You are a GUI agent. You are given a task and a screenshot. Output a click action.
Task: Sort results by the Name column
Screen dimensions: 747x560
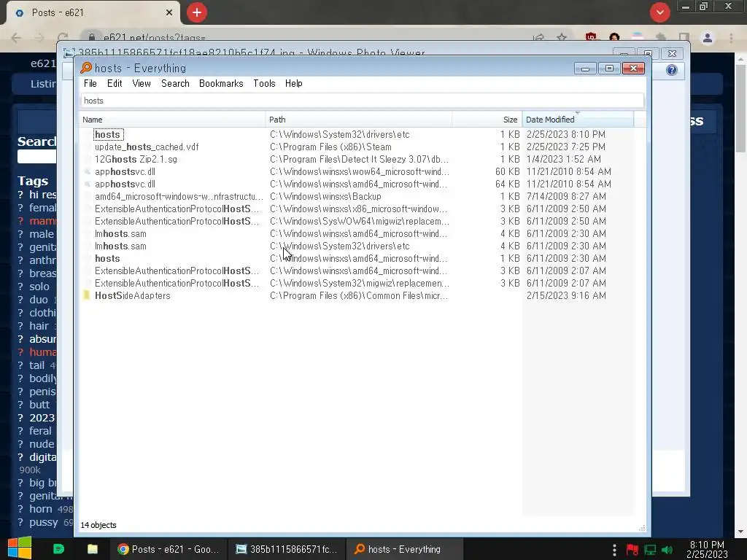(172, 120)
